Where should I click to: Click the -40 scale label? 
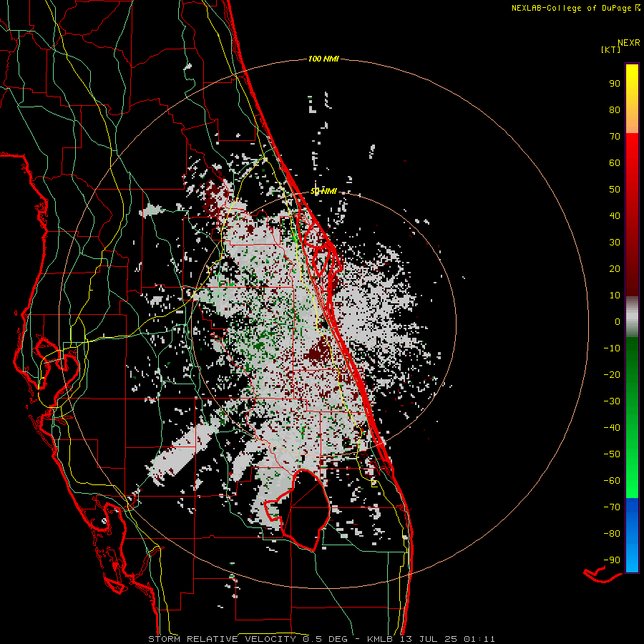click(x=612, y=428)
